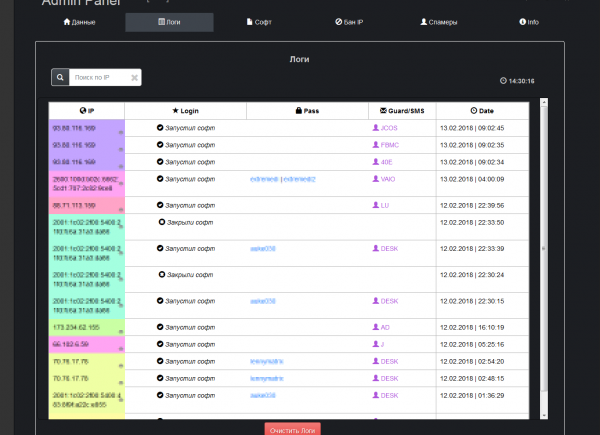Clear the IP search field with X
The width and height of the screenshot is (600, 435).
135,77
